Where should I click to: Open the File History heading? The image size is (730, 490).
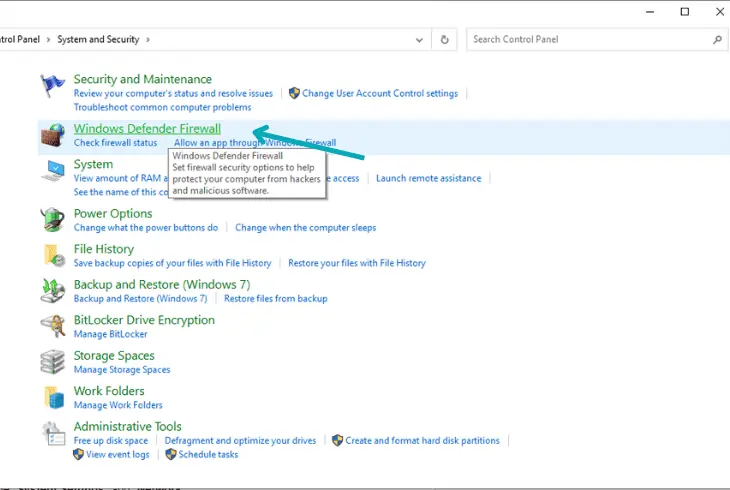point(104,249)
